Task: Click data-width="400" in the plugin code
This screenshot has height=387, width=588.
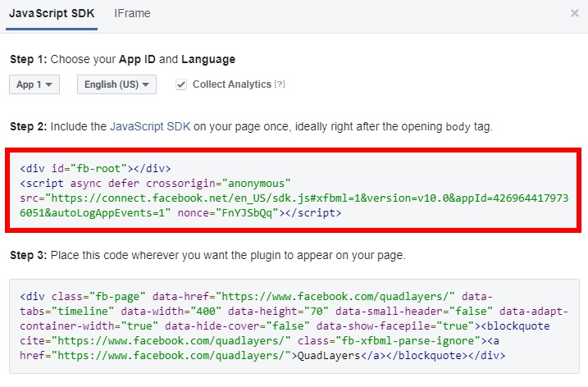Action: coord(171,312)
